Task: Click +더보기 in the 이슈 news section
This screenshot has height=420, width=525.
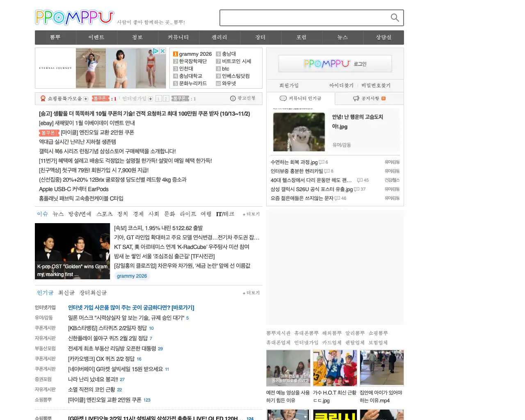Action: tap(251, 214)
